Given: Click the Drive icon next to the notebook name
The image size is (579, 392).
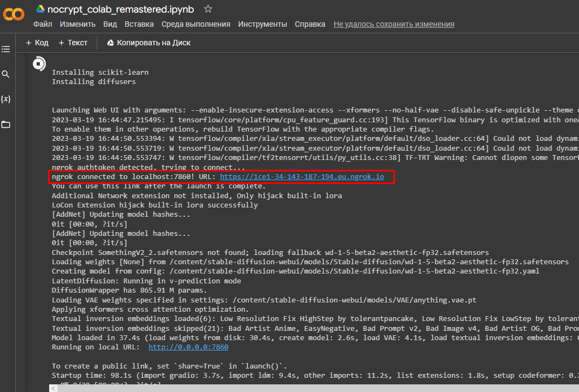Looking at the screenshot, I should [40, 9].
